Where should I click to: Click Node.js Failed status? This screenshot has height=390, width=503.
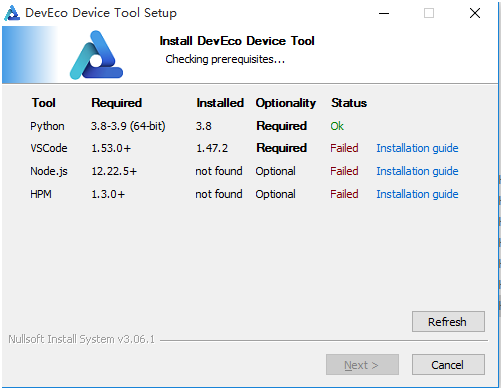(344, 171)
